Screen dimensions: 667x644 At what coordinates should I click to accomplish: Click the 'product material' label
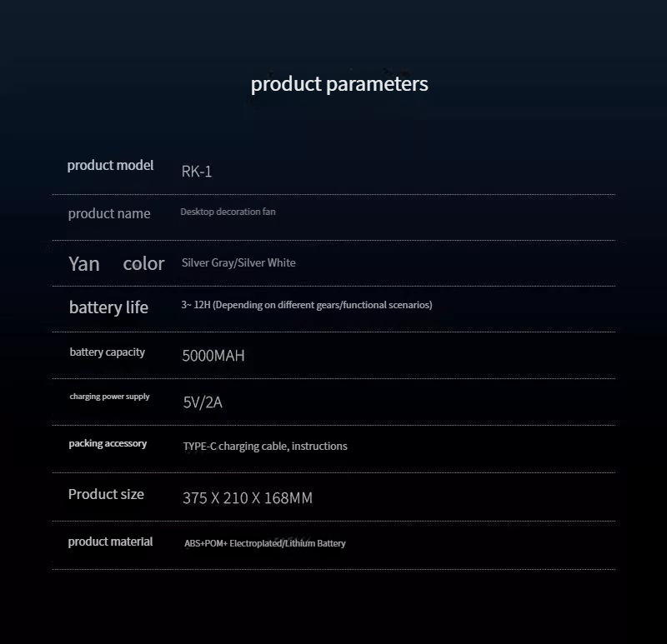110,542
